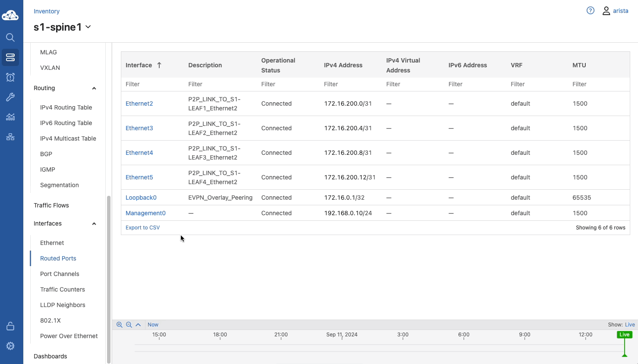Collapse the Interfaces section
The image size is (638, 364).
coord(94,224)
